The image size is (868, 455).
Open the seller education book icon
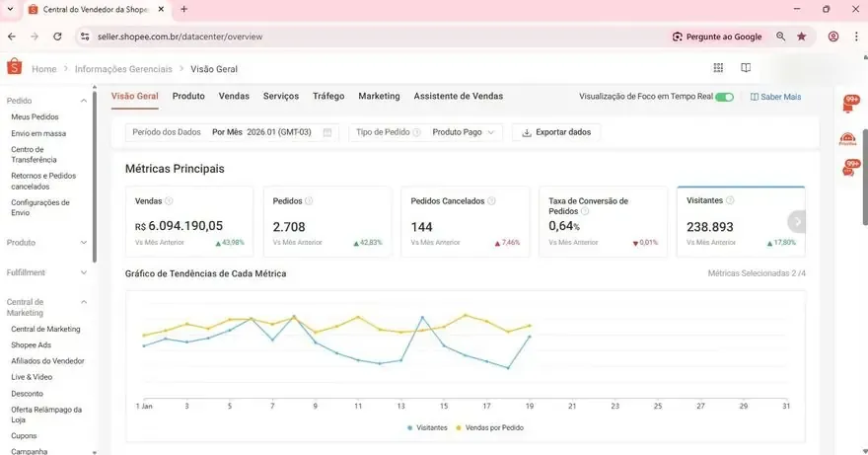click(746, 68)
